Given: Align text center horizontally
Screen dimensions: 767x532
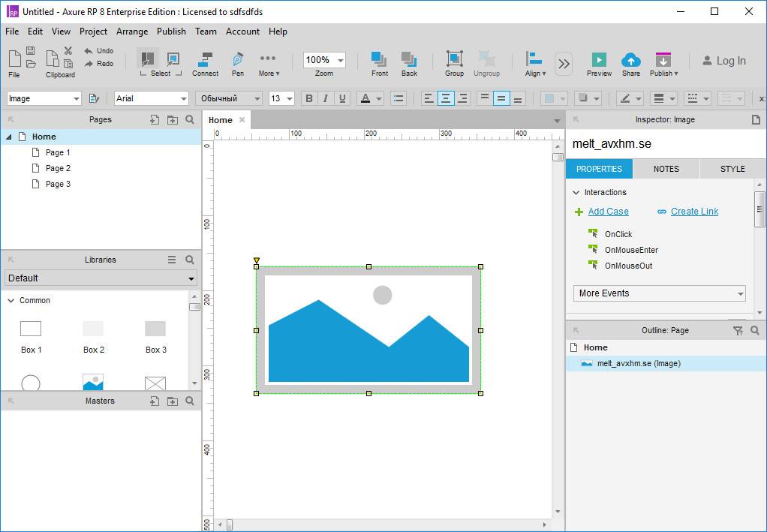Looking at the screenshot, I should tap(446, 98).
